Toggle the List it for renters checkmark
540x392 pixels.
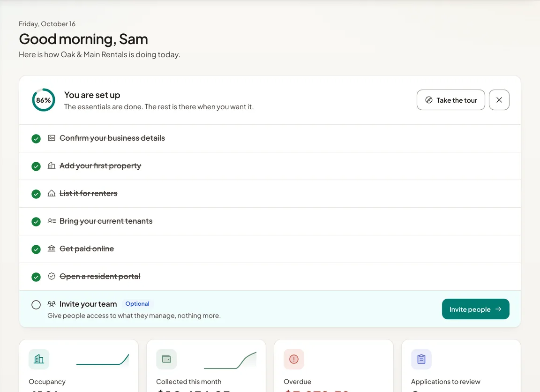coord(36,194)
